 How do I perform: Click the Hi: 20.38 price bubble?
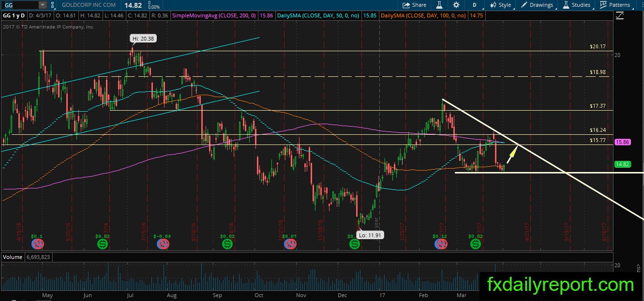click(x=143, y=38)
